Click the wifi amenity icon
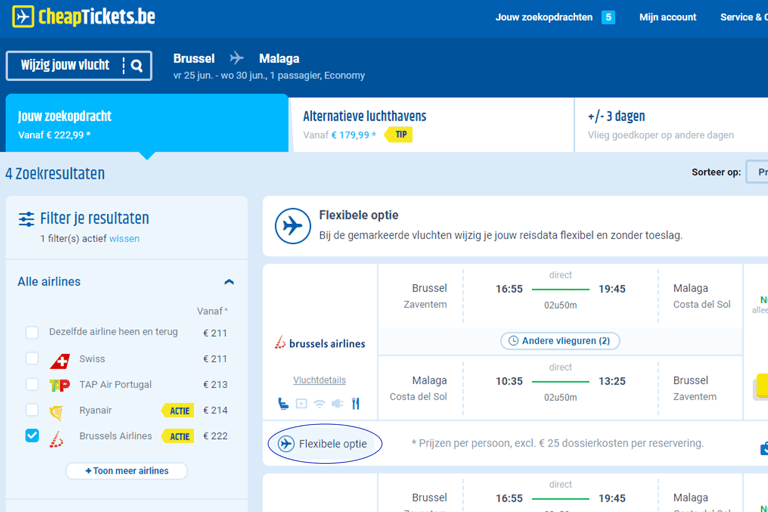Viewport: 768px width, 512px height. tap(319, 404)
